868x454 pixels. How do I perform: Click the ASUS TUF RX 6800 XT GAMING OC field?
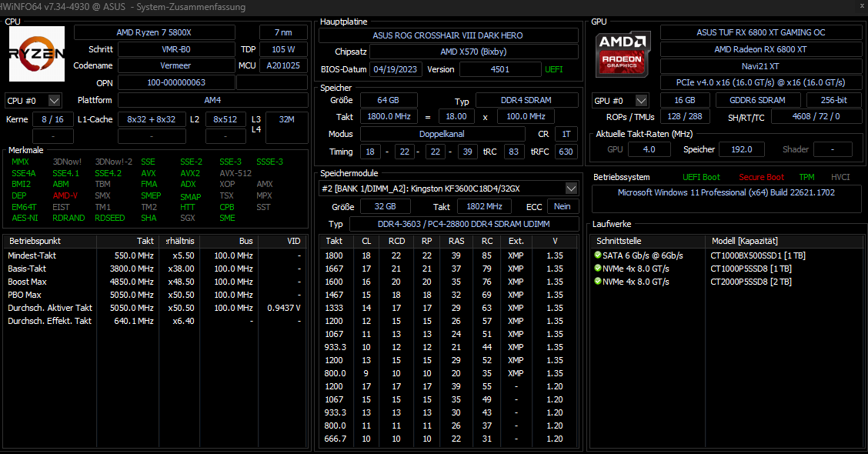tap(760, 32)
